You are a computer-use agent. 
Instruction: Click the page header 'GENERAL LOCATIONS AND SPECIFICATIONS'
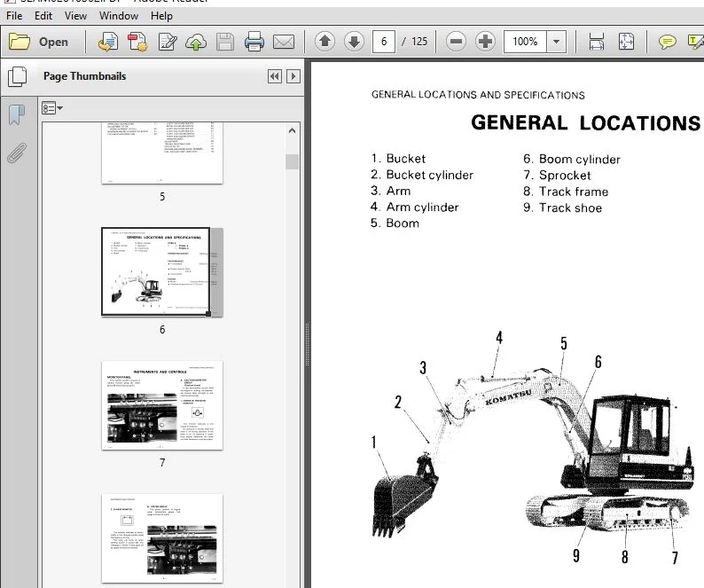pos(478,95)
